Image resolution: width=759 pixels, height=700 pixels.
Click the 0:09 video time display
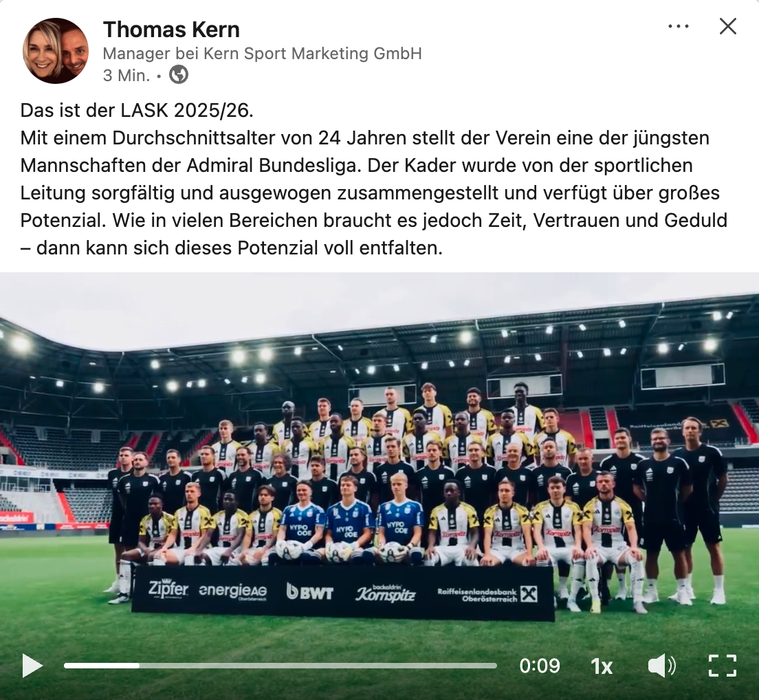coord(539,666)
